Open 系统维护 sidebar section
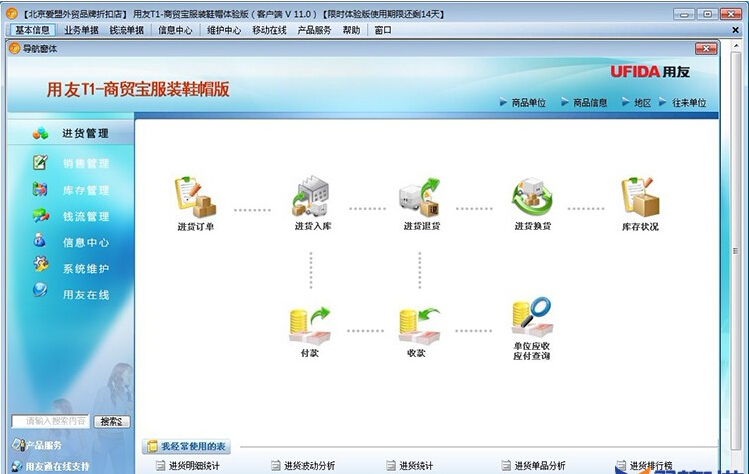The height and width of the screenshot is (474, 749). (x=85, y=268)
